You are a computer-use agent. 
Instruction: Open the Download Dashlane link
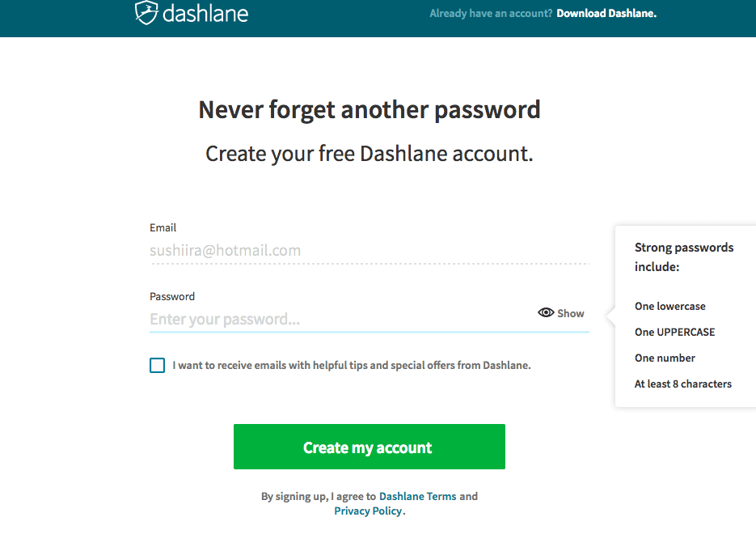[606, 13]
